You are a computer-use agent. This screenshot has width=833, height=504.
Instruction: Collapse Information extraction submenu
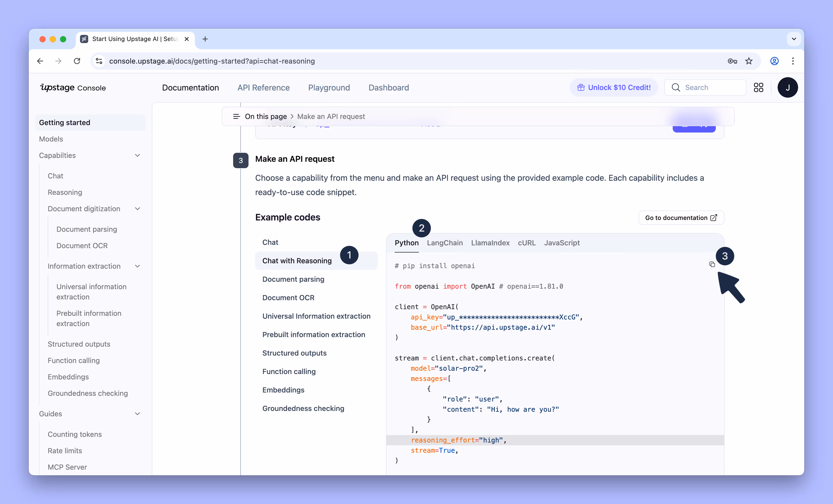coord(137,266)
